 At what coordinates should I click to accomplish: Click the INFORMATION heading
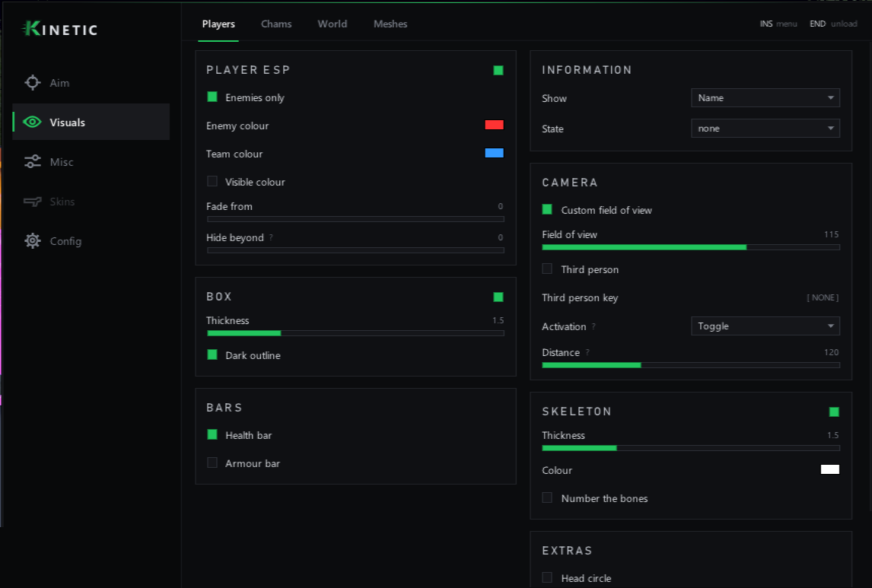[x=587, y=70]
